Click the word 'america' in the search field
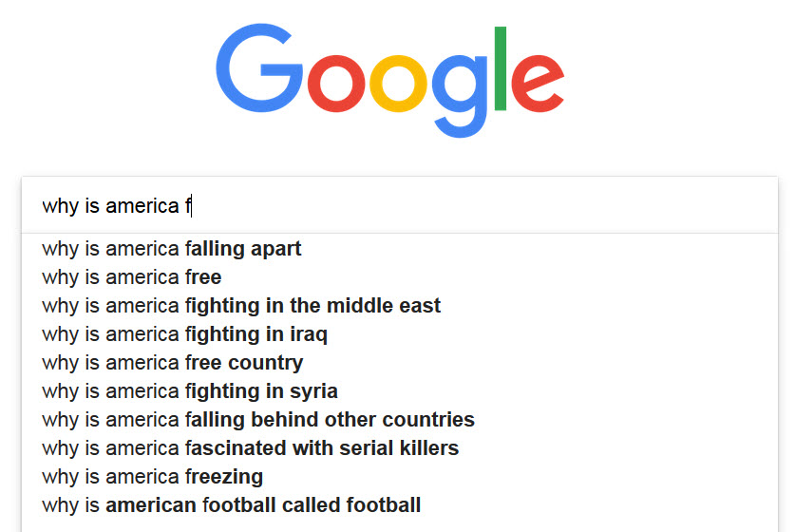This screenshot has width=795, height=532. point(142,206)
